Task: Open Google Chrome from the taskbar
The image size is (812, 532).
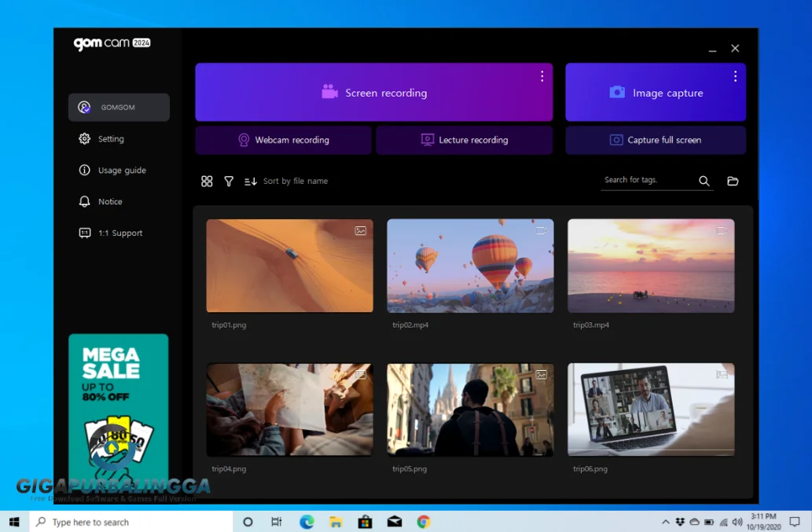Action: [423, 522]
